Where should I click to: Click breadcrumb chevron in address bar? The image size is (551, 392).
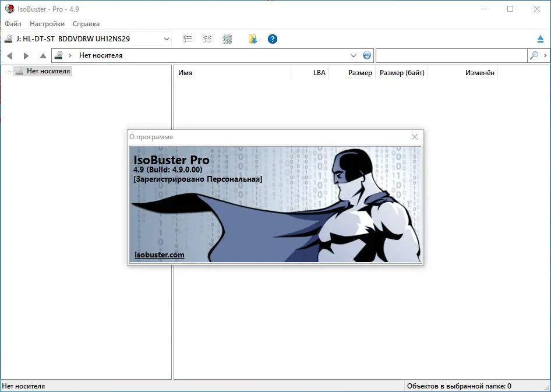[x=70, y=55]
